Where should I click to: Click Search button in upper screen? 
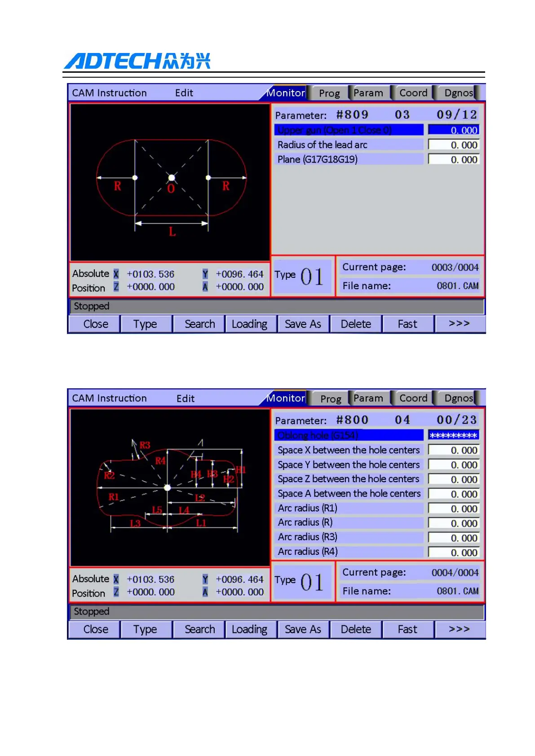(199, 324)
